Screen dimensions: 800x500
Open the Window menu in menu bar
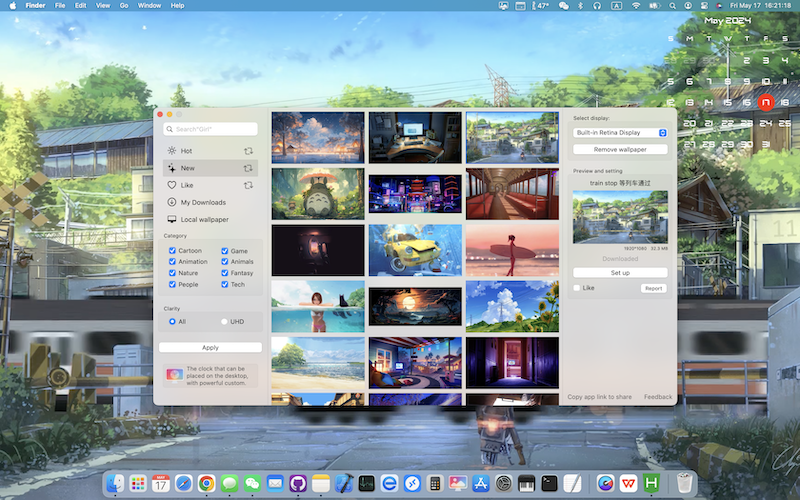tap(149, 6)
